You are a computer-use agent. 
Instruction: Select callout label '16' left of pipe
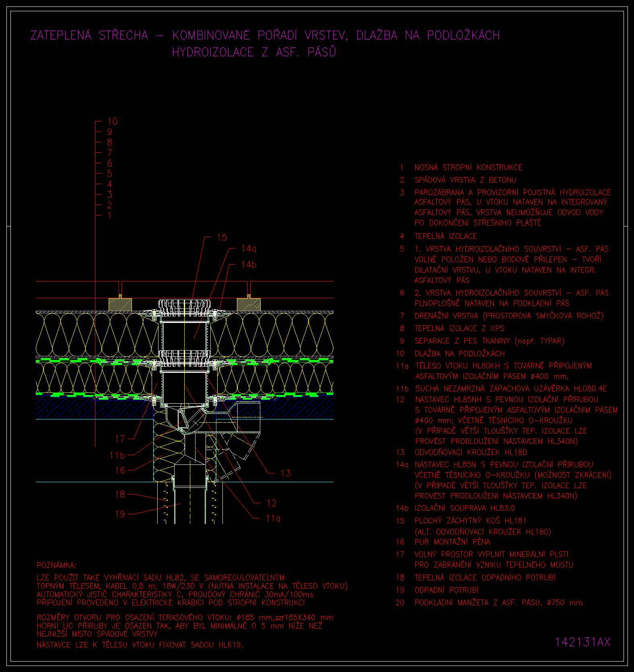tap(120, 470)
